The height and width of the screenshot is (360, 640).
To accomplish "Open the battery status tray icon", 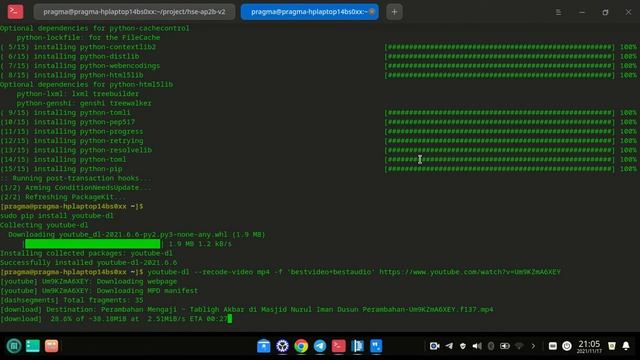I will (505, 346).
